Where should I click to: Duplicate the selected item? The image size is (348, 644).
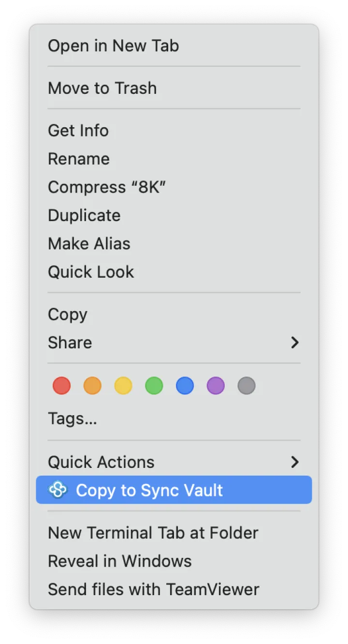click(x=84, y=215)
